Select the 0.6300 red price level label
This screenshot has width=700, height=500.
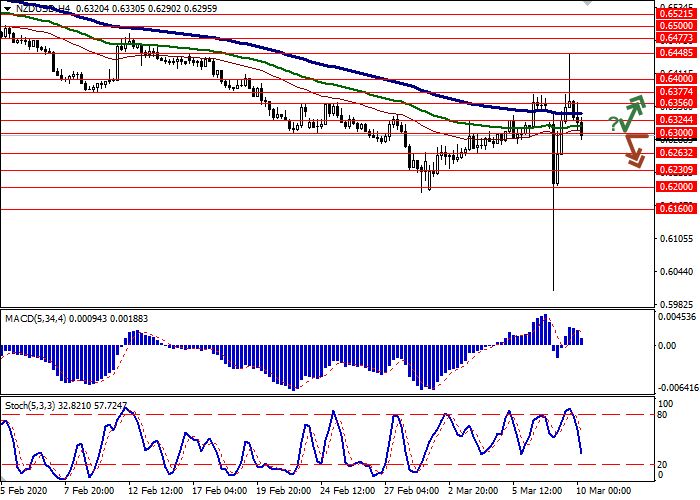pyautogui.click(x=675, y=133)
